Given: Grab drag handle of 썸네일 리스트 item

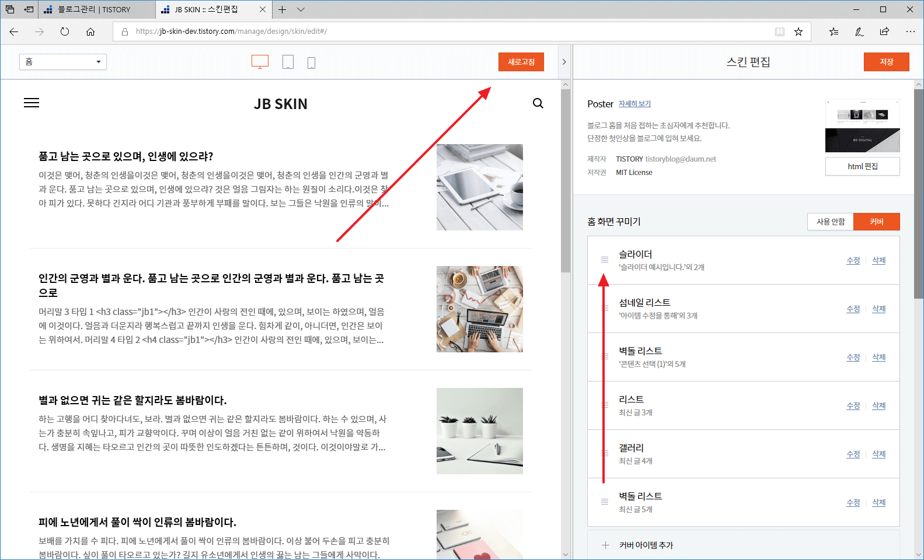Looking at the screenshot, I should pyautogui.click(x=605, y=308).
